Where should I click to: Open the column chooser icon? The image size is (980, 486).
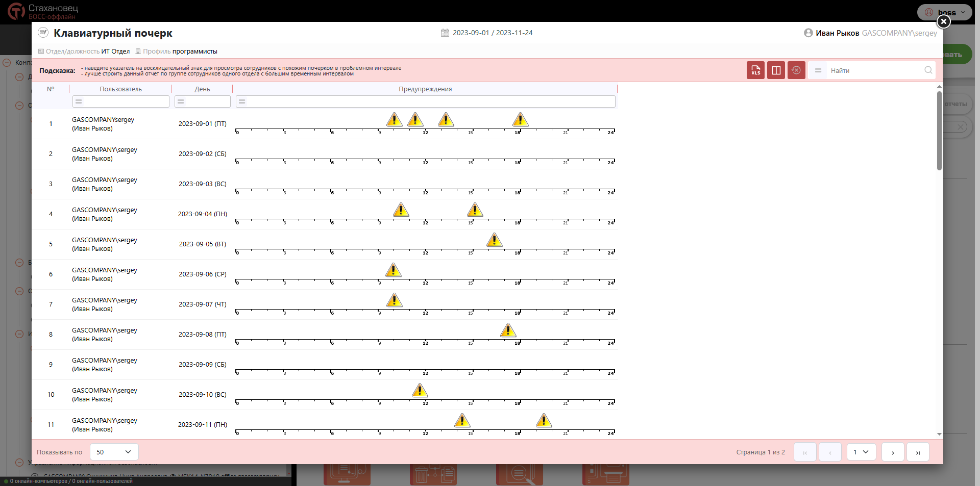pos(776,70)
